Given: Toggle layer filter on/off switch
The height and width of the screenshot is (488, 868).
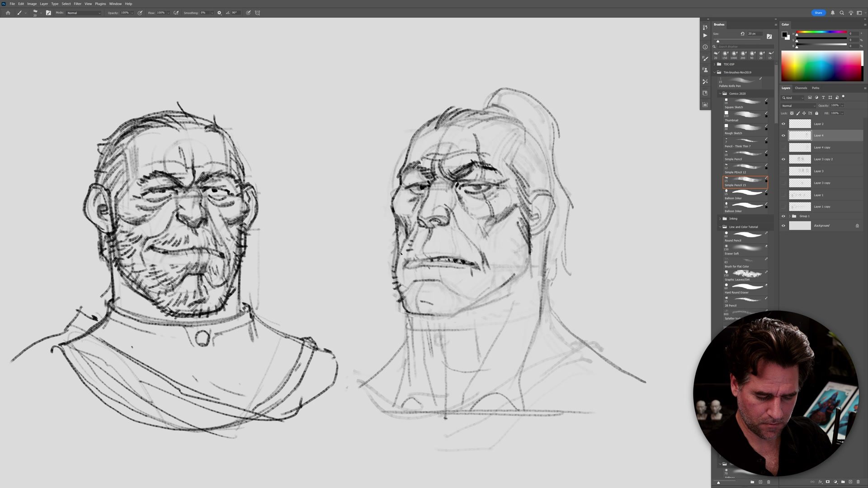Looking at the screenshot, I should (x=843, y=97).
